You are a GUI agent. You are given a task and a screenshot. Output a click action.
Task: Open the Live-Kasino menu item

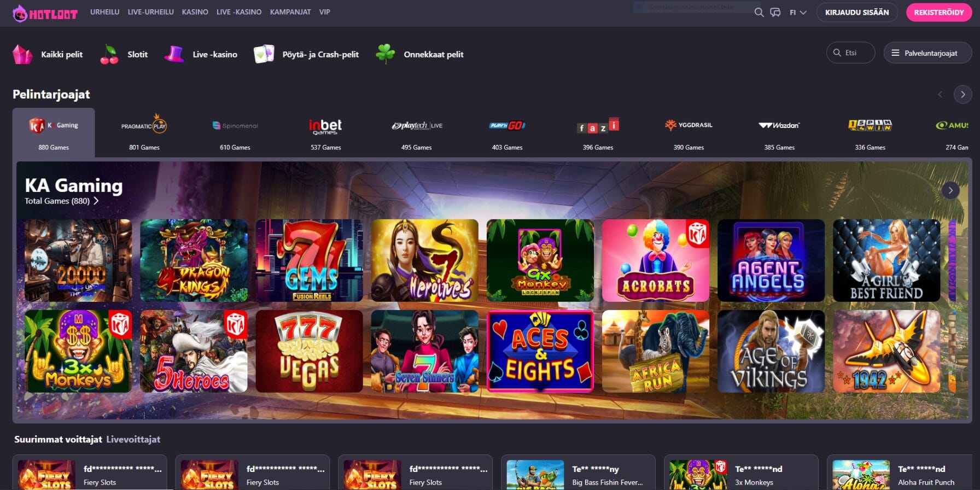238,11
